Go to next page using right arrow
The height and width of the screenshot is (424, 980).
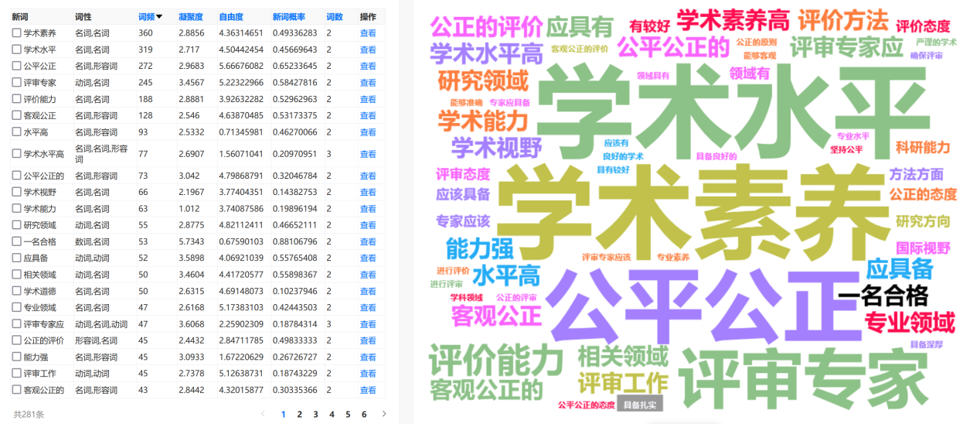tap(384, 414)
